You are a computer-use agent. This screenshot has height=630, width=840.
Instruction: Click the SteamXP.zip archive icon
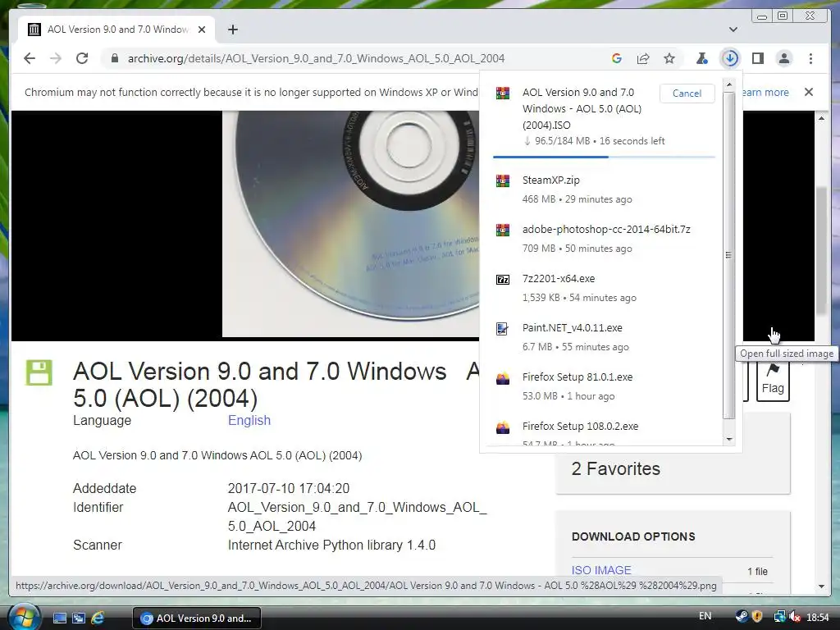pyautogui.click(x=503, y=181)
